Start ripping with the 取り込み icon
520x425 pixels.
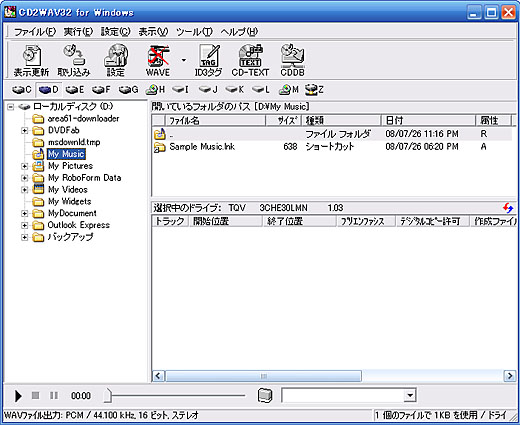tap(74, 60)
